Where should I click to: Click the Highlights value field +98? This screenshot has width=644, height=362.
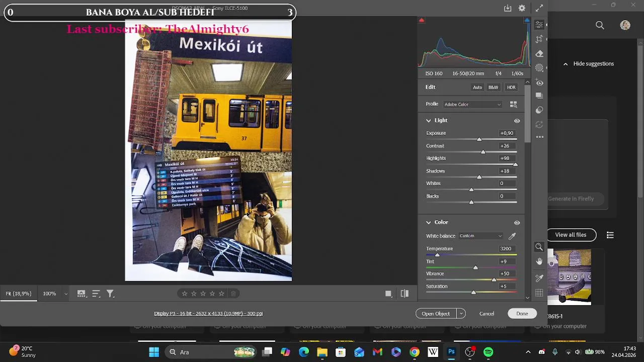tap(507, 158)
